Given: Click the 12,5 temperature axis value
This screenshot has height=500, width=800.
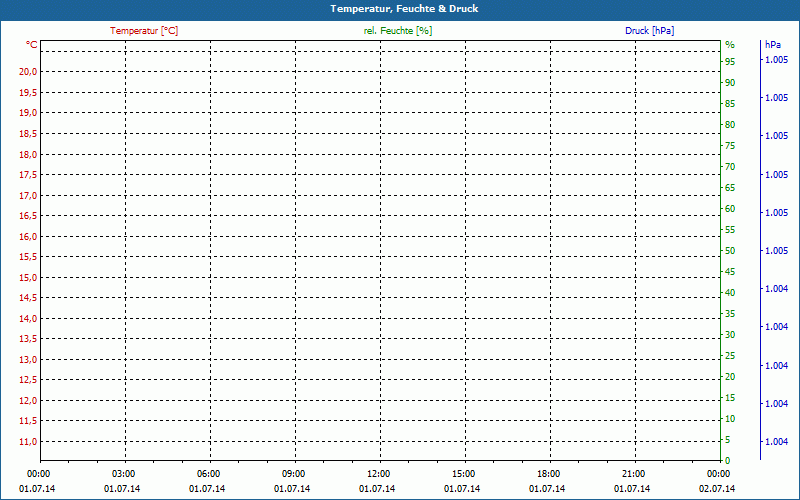Looking at the screenshot, I should (x=28, y=380).
